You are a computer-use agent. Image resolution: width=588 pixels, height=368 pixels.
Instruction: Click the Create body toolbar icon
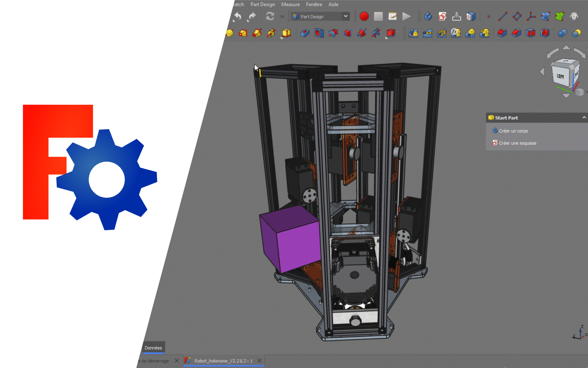[x=428, y=16]
